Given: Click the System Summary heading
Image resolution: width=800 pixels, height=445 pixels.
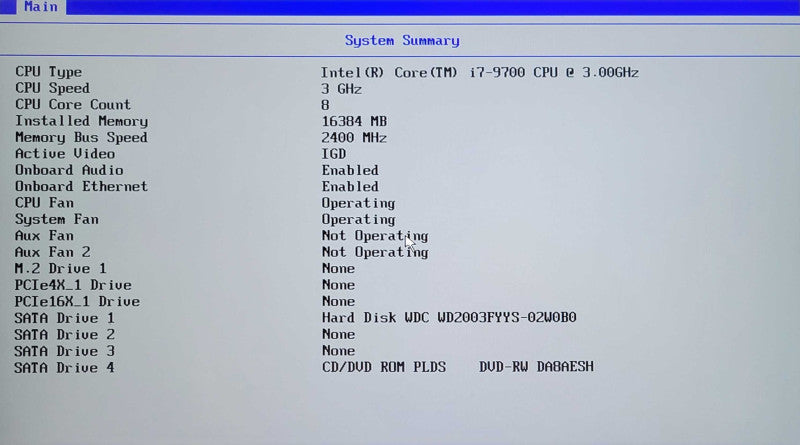Looking at the screenshot, I should [402, 40].
